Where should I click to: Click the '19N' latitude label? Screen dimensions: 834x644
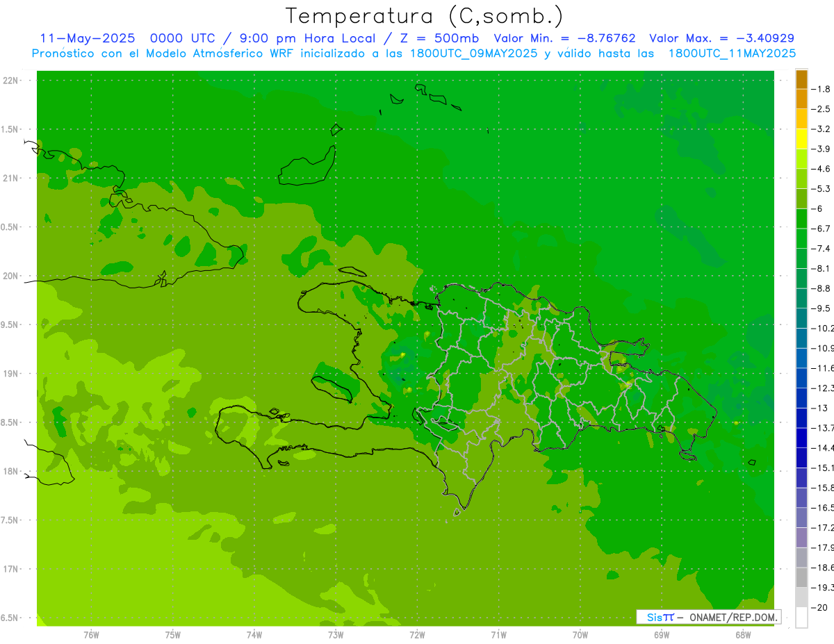(x=11, y=373)
